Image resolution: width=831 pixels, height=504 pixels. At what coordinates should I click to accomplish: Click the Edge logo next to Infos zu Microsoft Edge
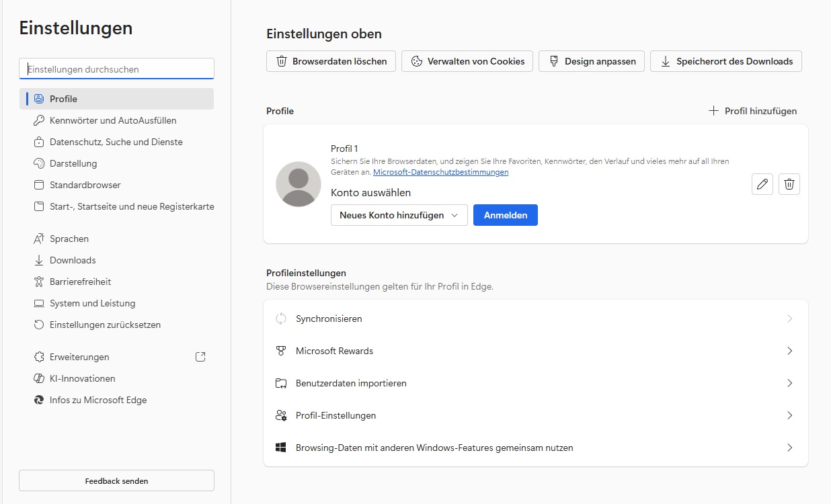click(38, 400)
